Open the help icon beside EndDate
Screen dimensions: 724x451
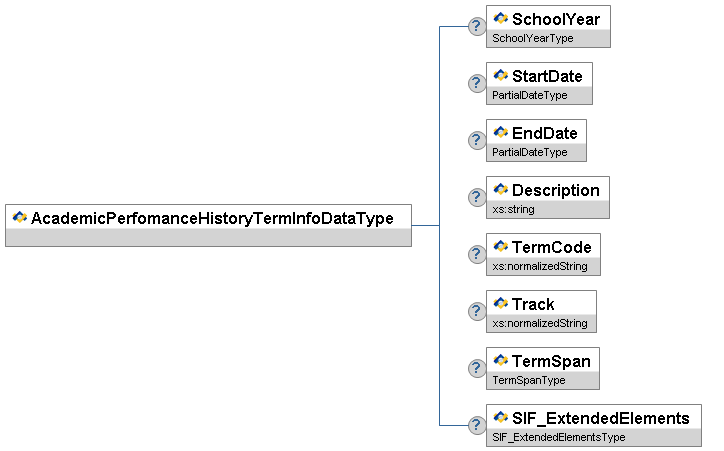(x=477, y=140)
